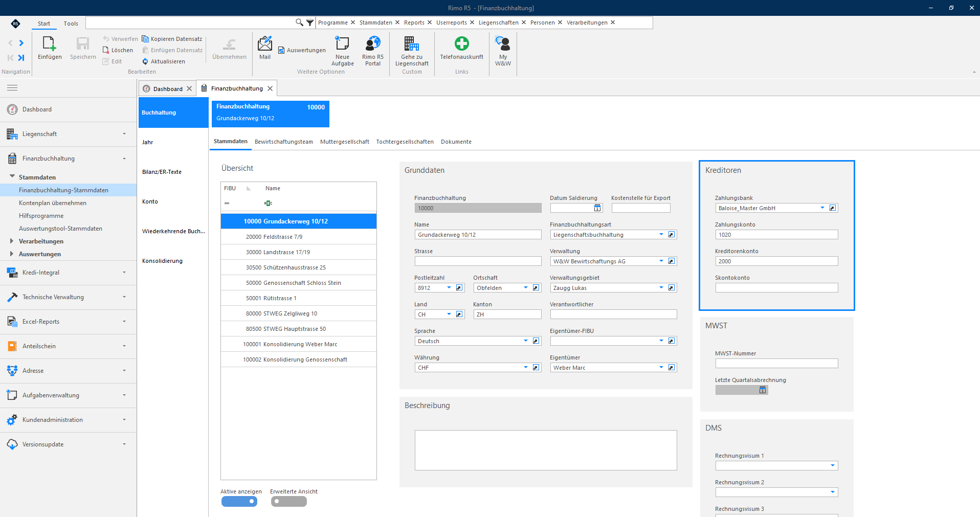The image size is (980, 517).
Task: Click the Einfügen new record icon
Action: [50, 43]
